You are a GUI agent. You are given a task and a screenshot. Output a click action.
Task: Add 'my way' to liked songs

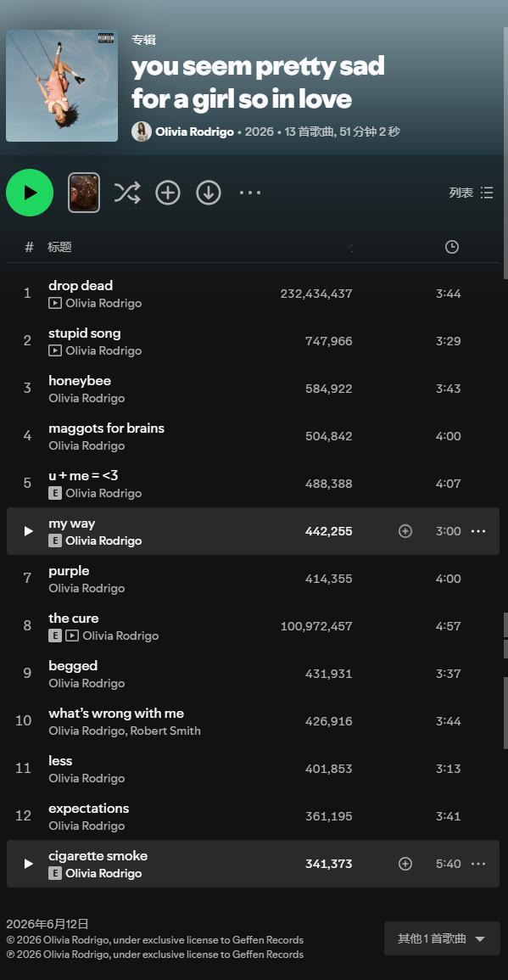point(405,531)
